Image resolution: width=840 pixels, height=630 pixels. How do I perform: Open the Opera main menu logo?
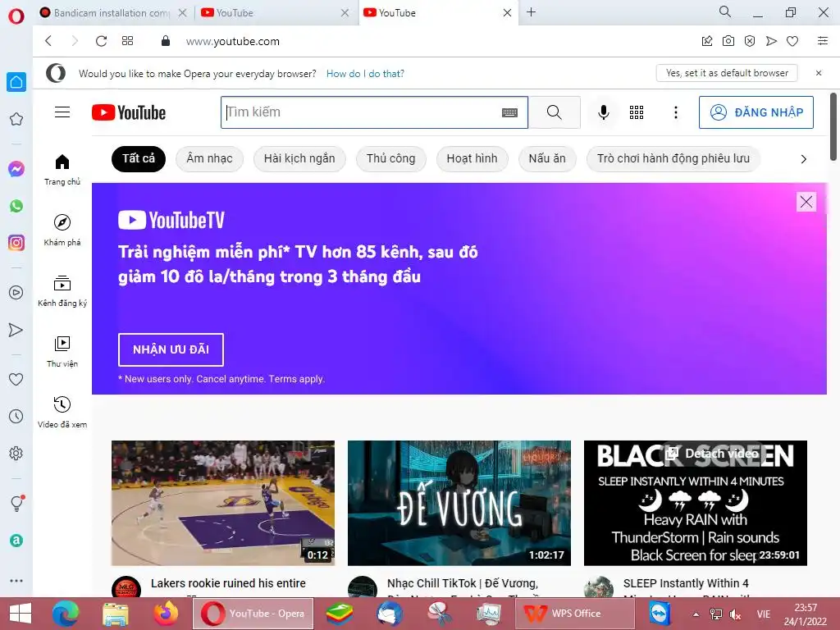click(16, 16)
